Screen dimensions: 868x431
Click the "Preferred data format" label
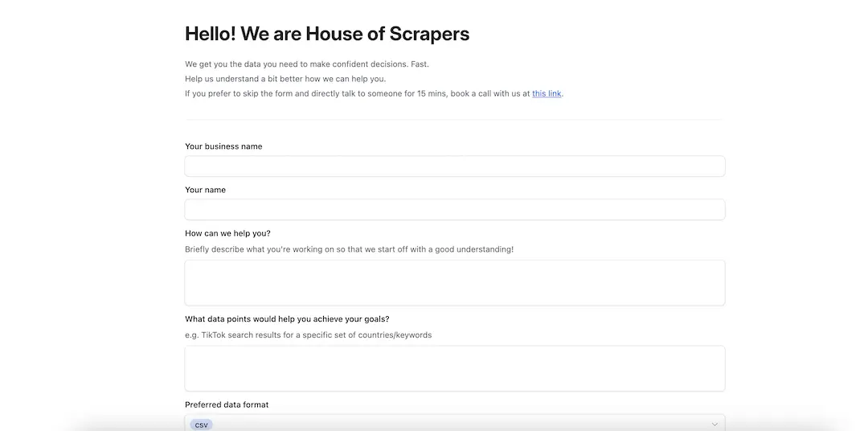coord(227,404)
